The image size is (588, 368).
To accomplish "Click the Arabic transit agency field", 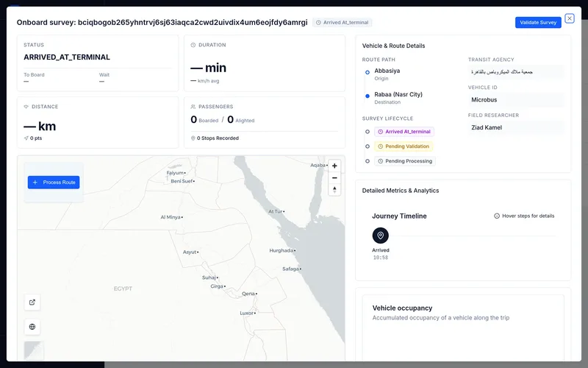I will click(x=516, y=71).
